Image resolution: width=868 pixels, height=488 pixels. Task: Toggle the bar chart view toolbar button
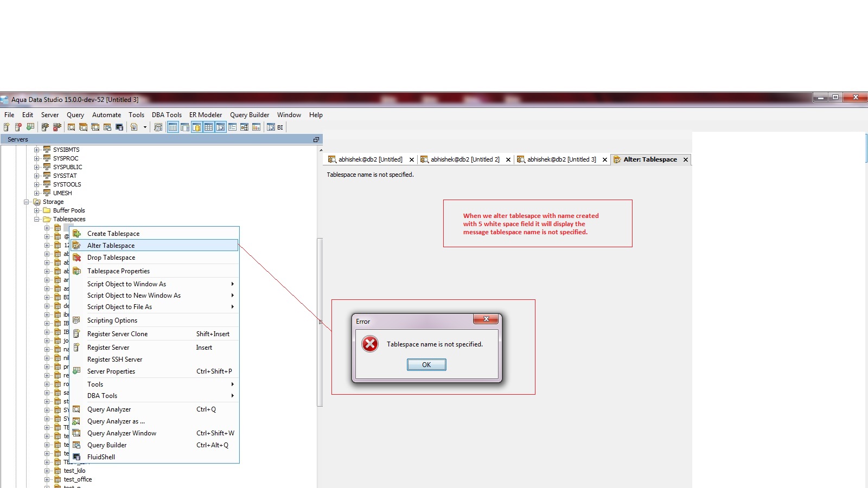pyautogui.click(x=257, y=127)
